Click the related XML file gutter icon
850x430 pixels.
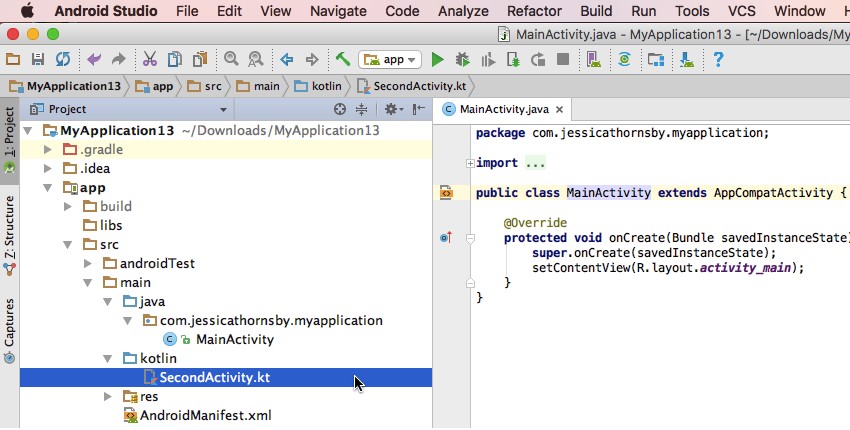446,192
